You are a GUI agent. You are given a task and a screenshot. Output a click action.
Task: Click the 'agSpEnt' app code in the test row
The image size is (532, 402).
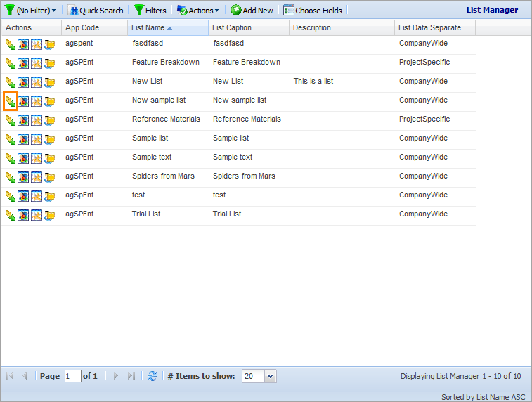click(79, 195)
